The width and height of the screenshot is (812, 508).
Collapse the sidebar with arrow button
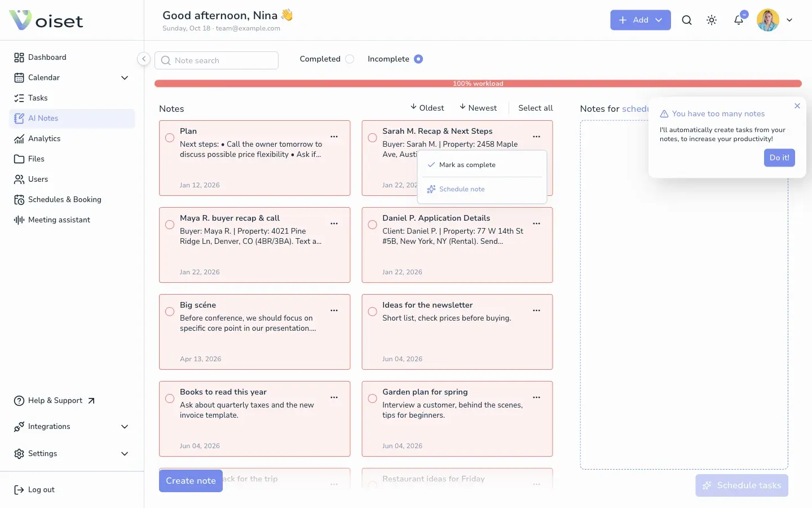[144, 59]
